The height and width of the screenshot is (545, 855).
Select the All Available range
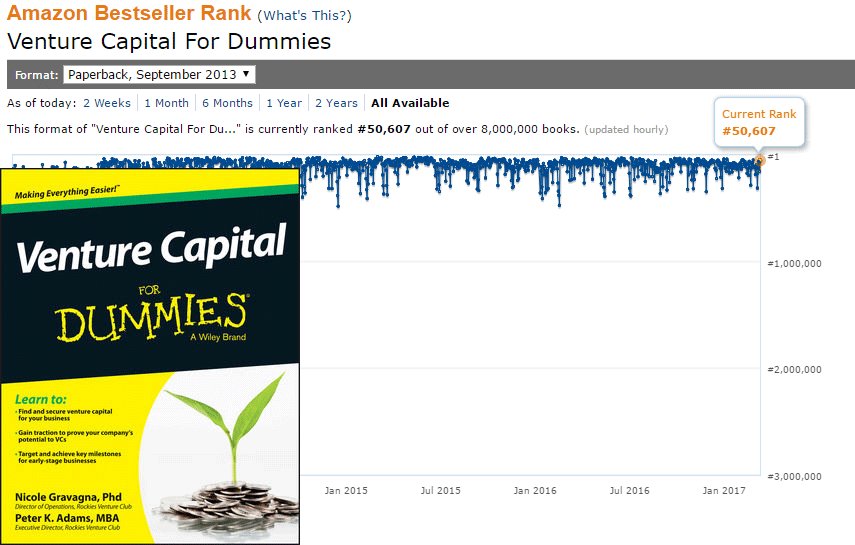(x=411, y=103)
